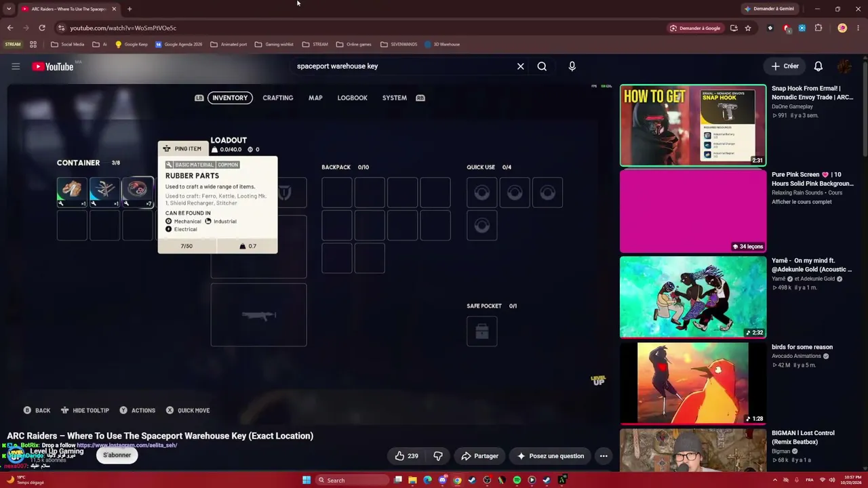Select the first container item icon
Viewport: 868px width, 488px height.
click(72, 192)
